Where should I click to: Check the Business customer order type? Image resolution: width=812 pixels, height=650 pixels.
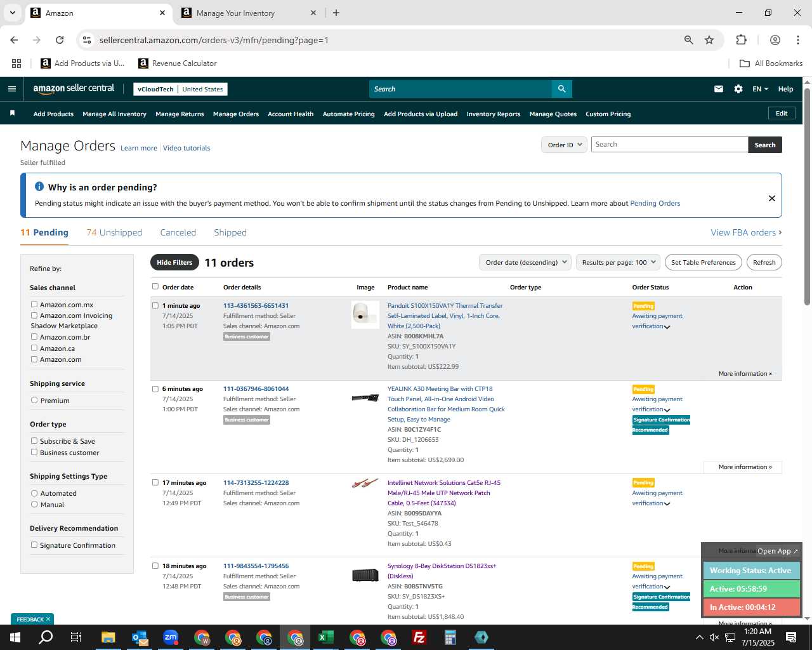coord(34,452)
